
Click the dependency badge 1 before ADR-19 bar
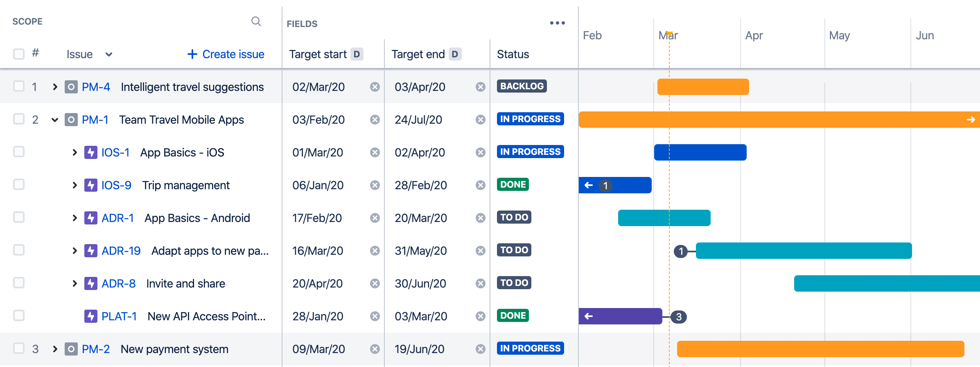681,251
